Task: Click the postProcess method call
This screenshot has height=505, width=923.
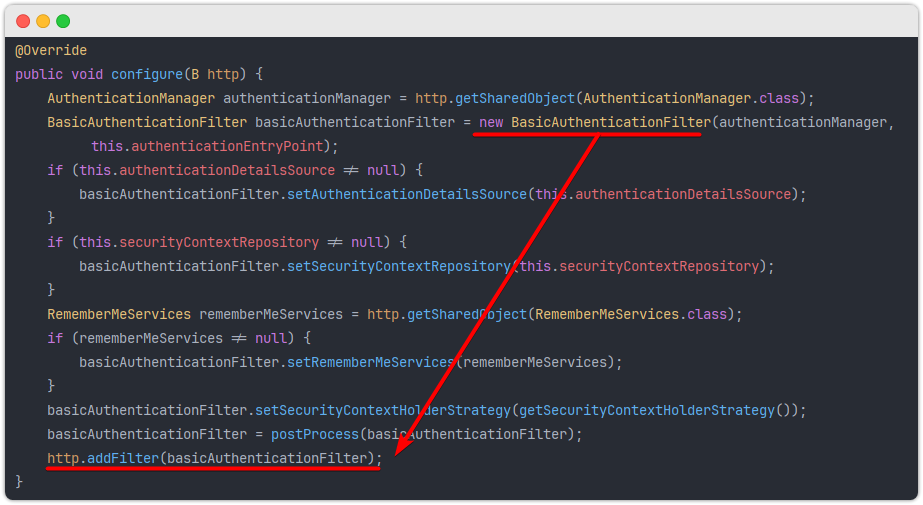Action: tap(315, 434)
